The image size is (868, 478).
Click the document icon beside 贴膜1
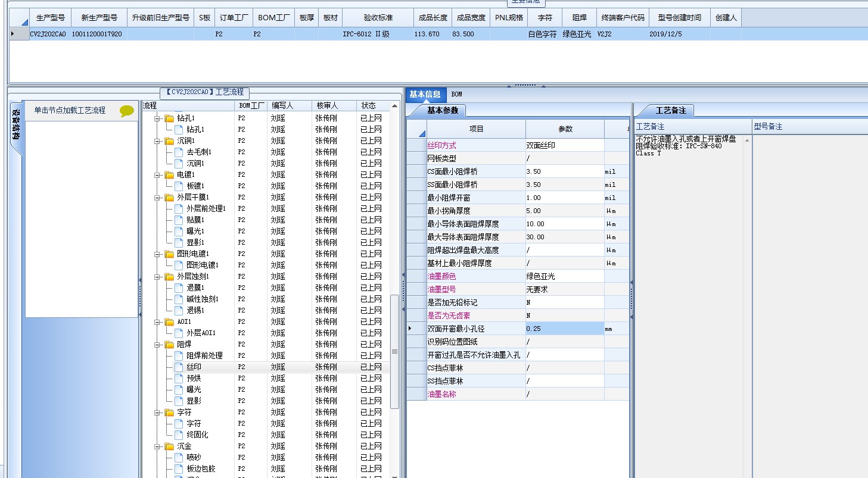point(179,220)
